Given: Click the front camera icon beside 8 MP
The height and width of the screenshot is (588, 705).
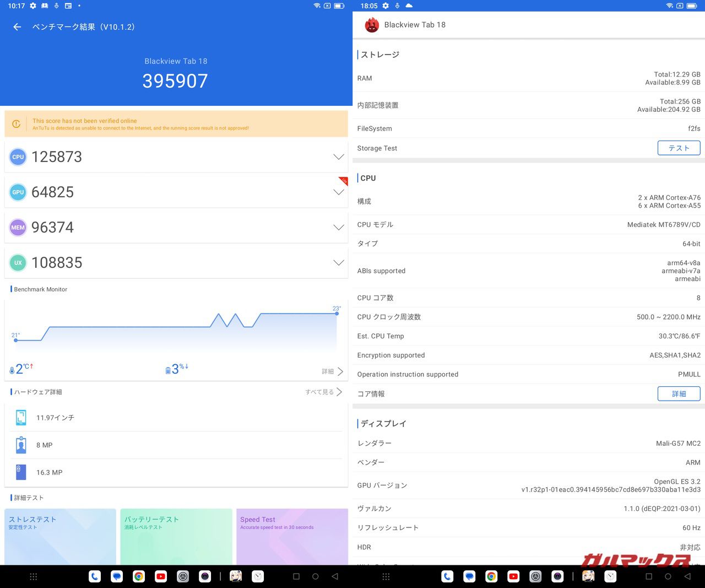Looking at the screenshot, I should [x=21, y=445].
